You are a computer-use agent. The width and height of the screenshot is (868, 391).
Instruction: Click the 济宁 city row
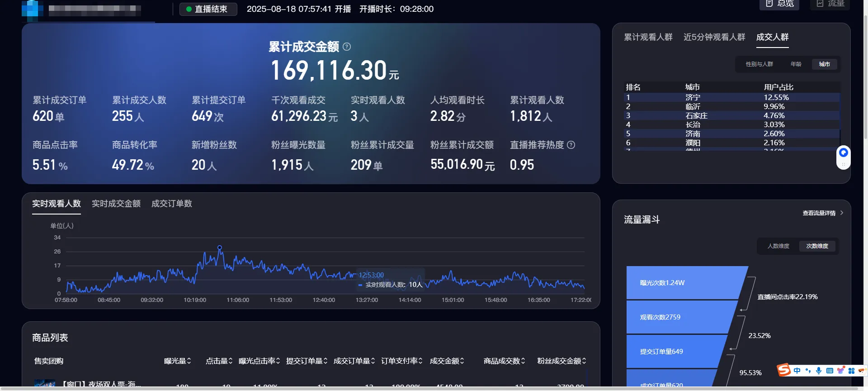(731, 97)
